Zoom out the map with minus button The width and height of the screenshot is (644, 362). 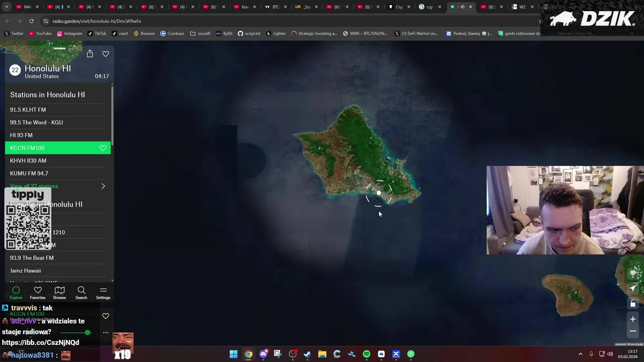coord(633,331)
